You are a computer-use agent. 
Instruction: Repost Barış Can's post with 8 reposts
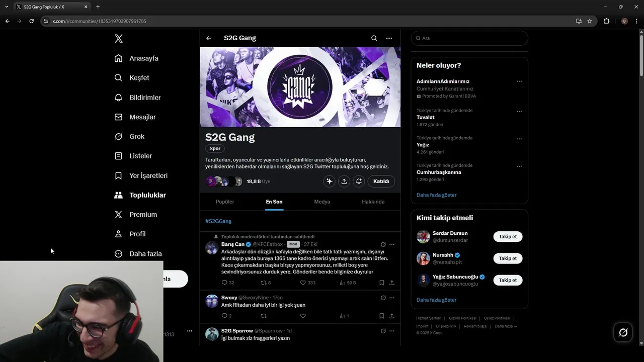click(266, 283)
